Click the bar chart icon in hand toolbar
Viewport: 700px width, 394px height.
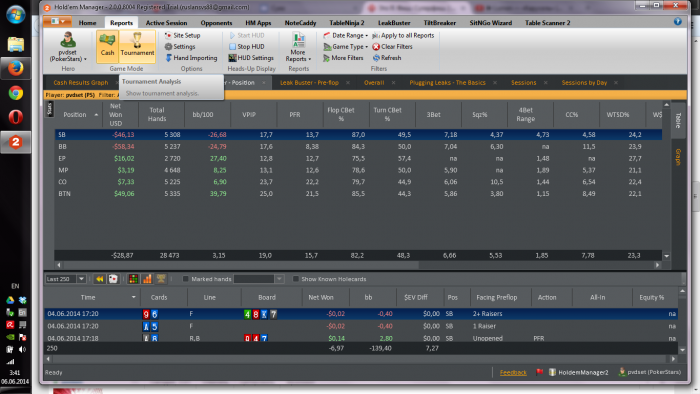(147, 279)
